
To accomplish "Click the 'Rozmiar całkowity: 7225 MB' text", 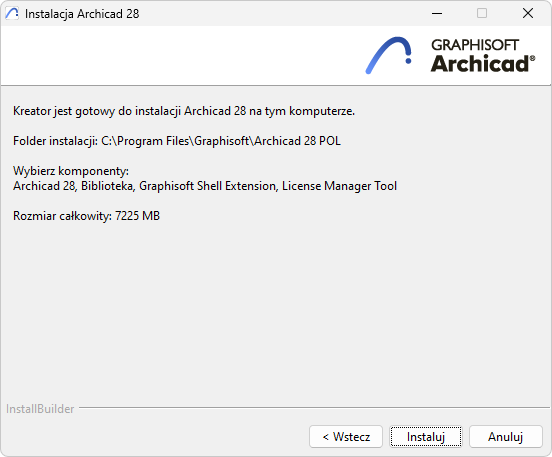I will [x=86, y=215].
